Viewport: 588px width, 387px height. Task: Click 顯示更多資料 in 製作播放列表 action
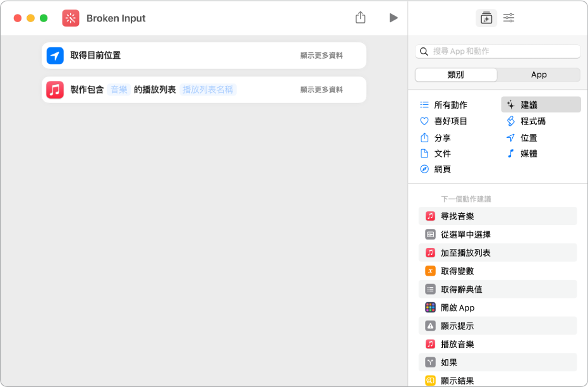tap(321, 90)
